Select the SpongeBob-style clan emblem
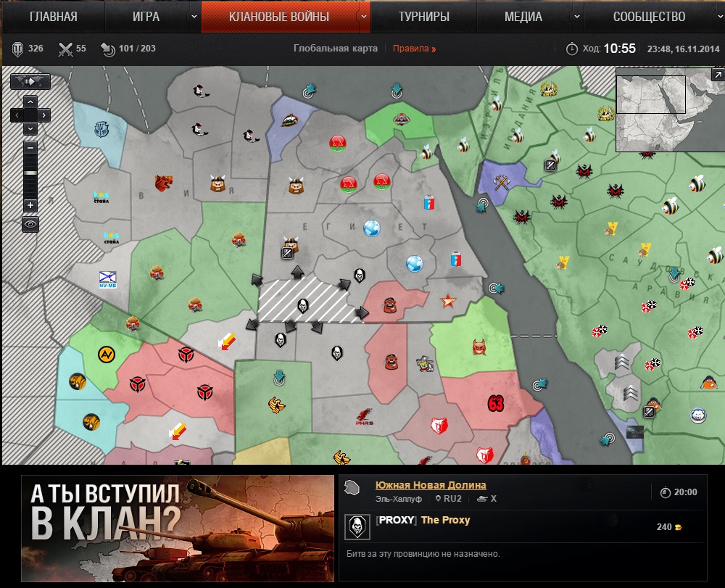 [x=424, y=364]
